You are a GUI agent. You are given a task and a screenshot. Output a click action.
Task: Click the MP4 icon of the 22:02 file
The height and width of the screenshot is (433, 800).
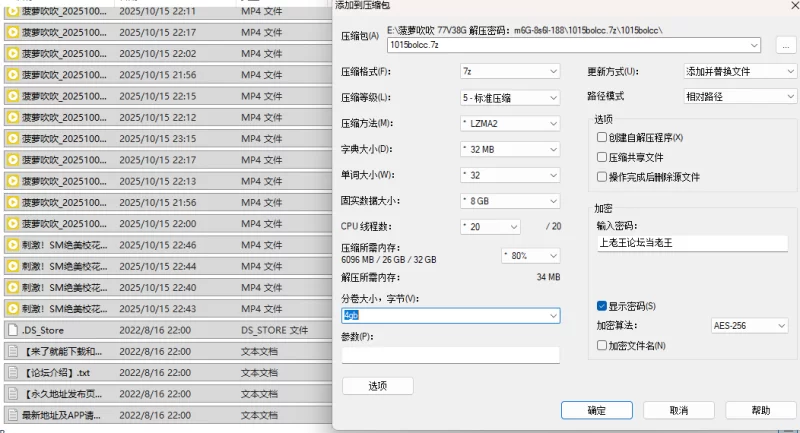[13, 54]
